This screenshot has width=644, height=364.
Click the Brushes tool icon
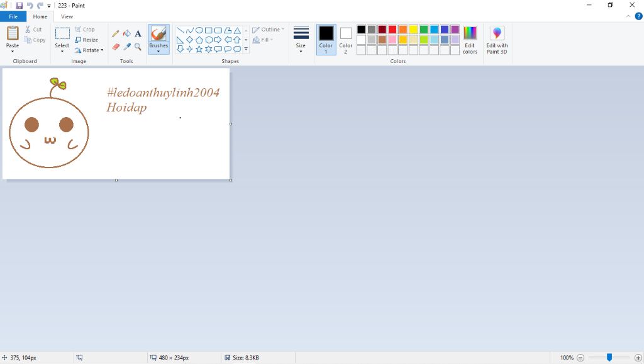(x=158, y=34)
